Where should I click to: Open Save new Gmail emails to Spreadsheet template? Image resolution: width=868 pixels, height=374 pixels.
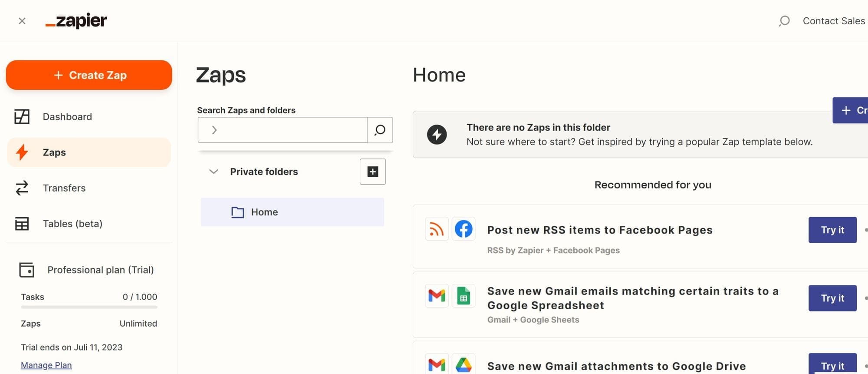click(x=633, y=298)
